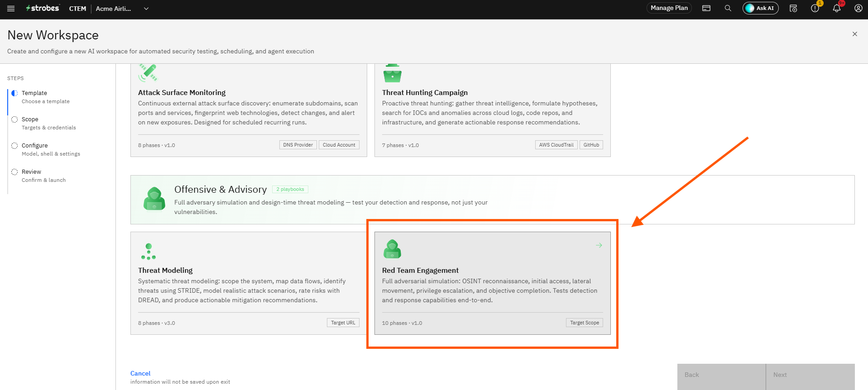
Task: Click the Strobes logo
Action: point(43,8)
